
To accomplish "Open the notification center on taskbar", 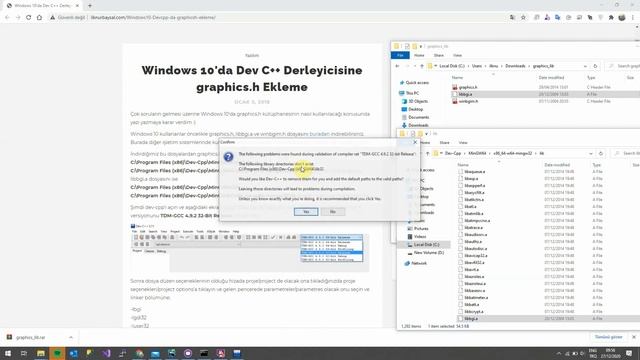I will tap(629, 353).
